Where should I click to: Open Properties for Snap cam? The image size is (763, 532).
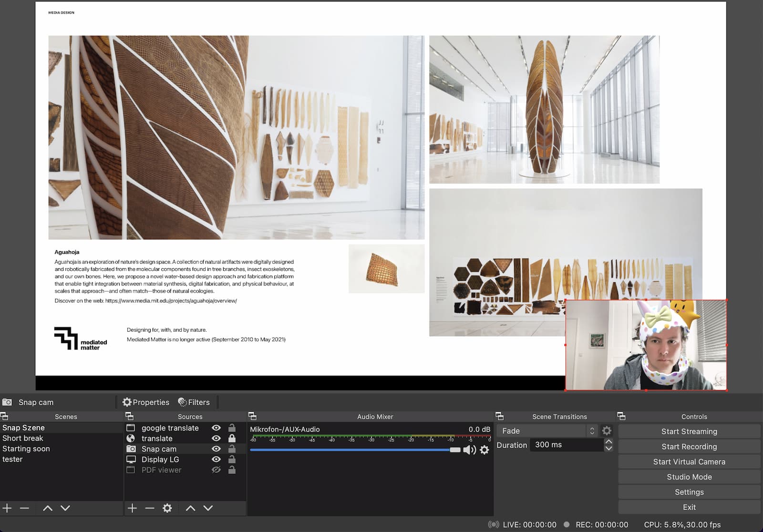pos(146,402)
